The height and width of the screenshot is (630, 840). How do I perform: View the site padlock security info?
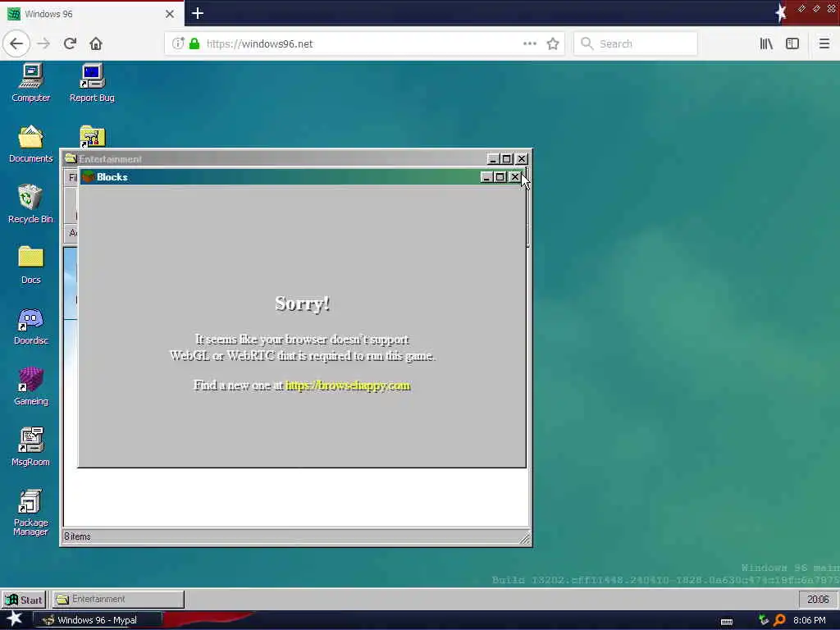[194, 43]
